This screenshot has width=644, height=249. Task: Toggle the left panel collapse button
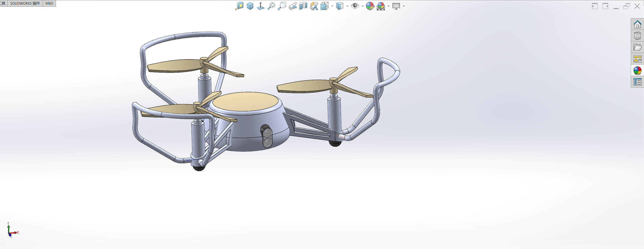pos(595,6)
